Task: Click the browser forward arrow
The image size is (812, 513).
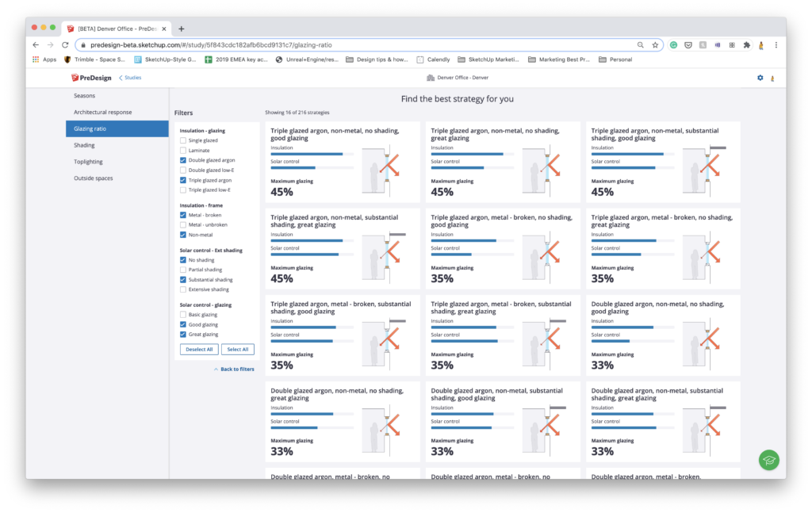Action: tap(50, 45)
